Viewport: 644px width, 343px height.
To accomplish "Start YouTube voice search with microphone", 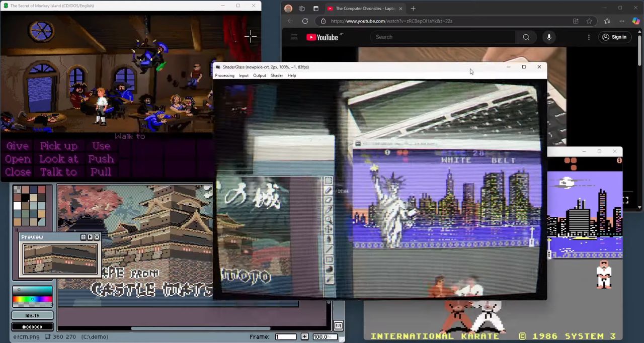I will coord(549,37).
